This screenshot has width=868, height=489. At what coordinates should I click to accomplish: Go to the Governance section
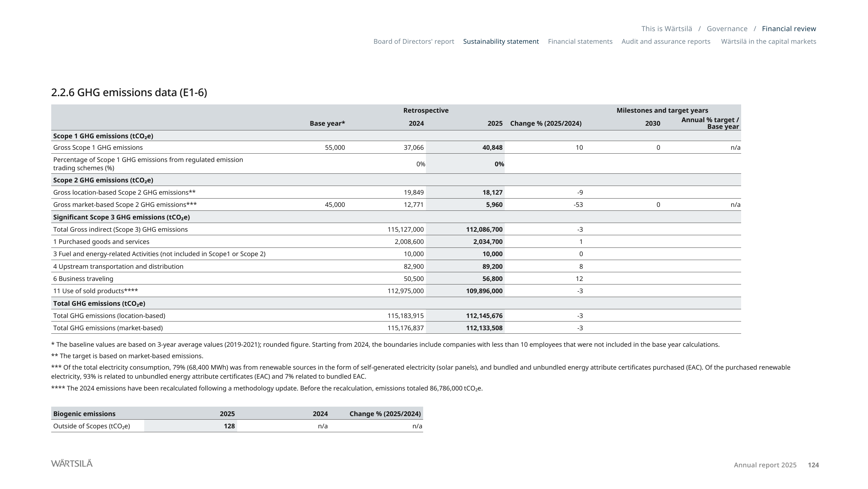(727, 29)
